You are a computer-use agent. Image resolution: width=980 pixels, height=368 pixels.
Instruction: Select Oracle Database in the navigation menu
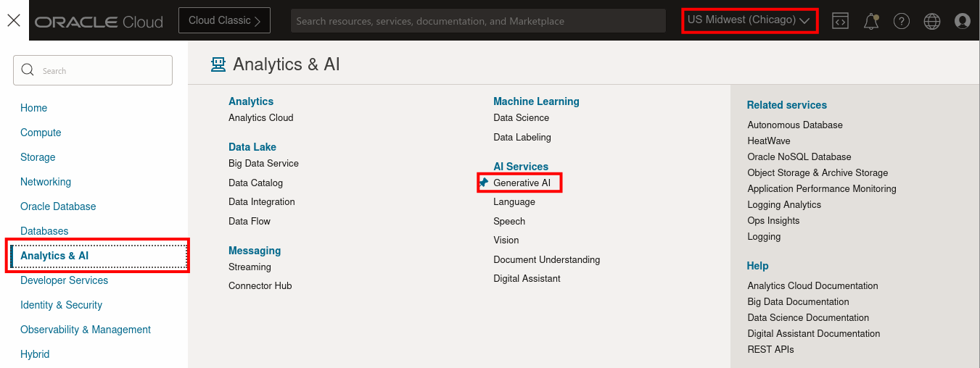tap(58, 206)
